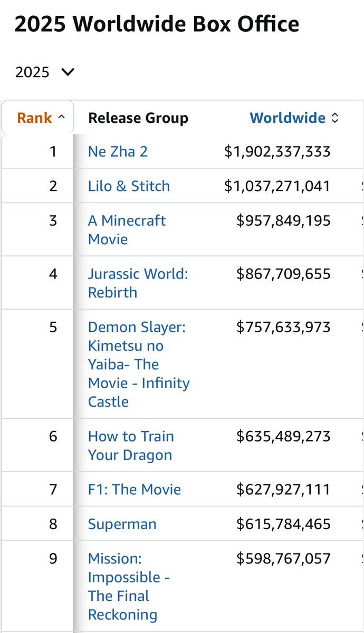
Task: Open the 2025 year dropdown
Action: coord(45,72)
